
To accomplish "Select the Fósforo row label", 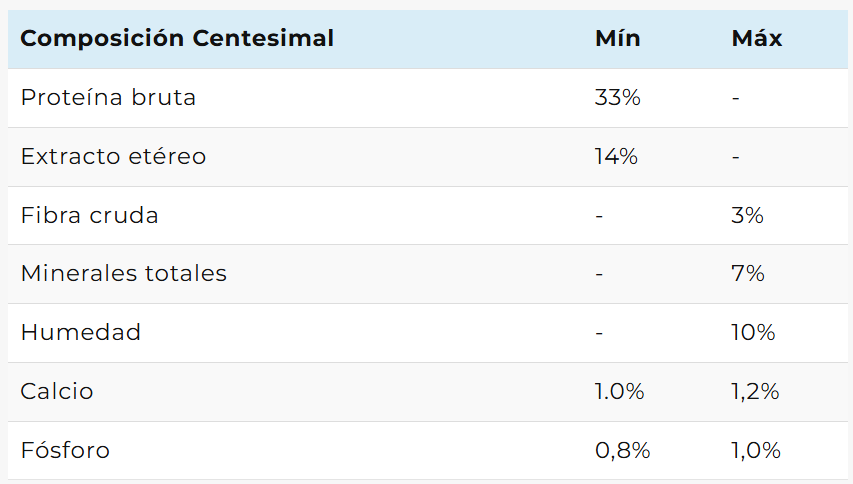I will point(65,450).
